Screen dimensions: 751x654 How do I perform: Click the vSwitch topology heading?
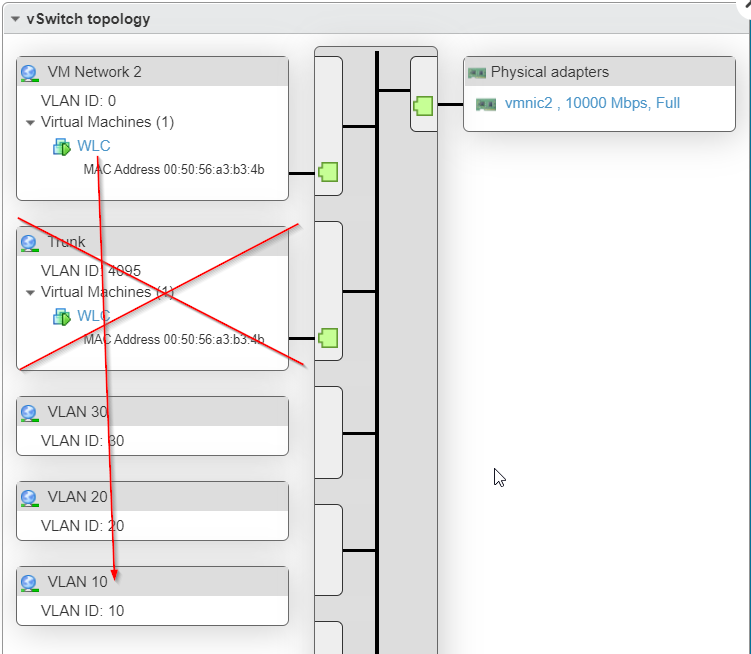pyautogui.click(x=88, y=19)
